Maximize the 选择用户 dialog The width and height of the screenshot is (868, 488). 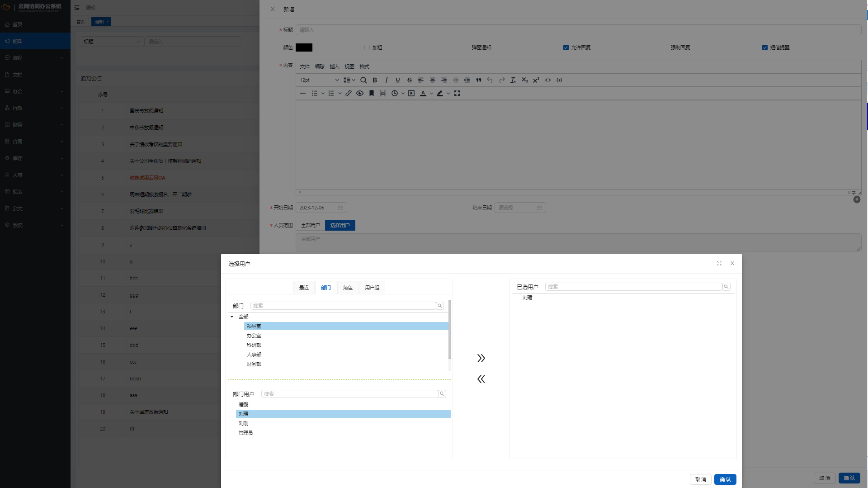tap(719, 263)
